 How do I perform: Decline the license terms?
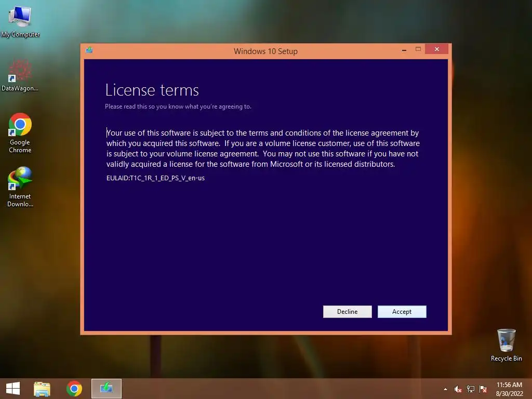coord(347,312)
